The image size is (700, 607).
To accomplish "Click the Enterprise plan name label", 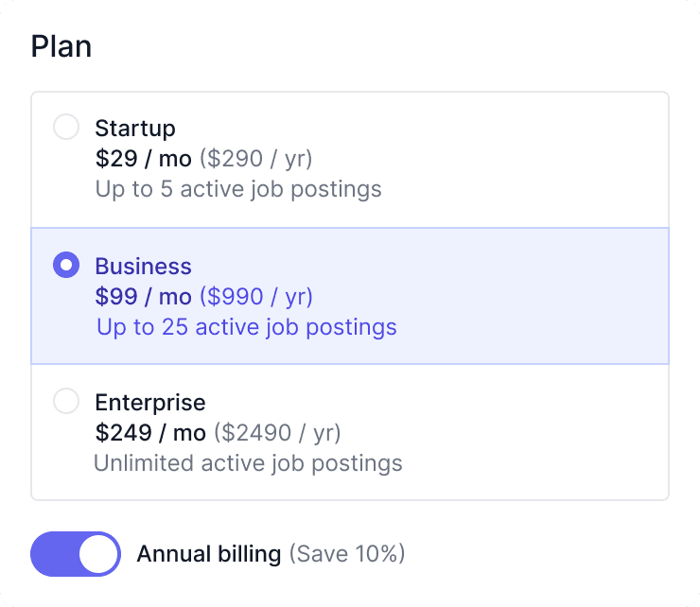I will (149, 402).
